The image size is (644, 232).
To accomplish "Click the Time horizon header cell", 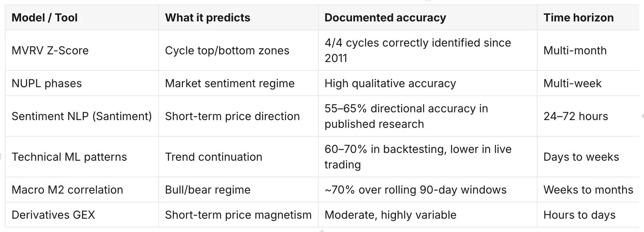I will pyautogui.click(x=588, y=17).
